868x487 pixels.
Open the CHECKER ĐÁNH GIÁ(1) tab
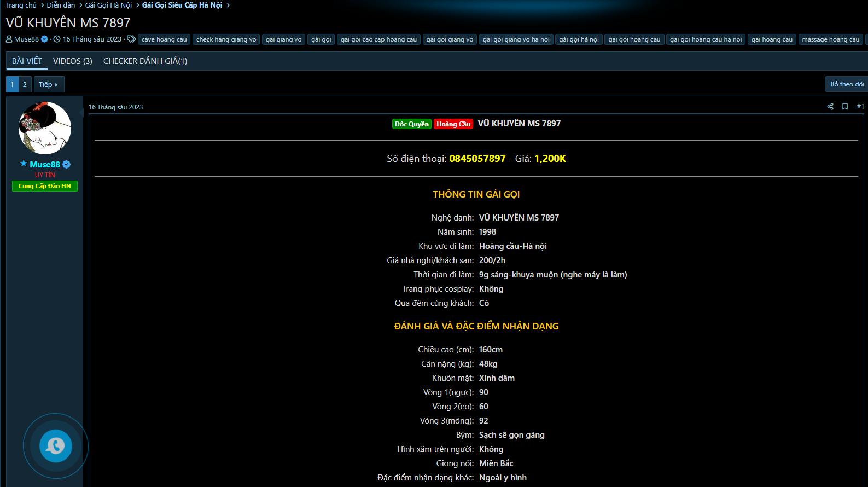[145, 61]
